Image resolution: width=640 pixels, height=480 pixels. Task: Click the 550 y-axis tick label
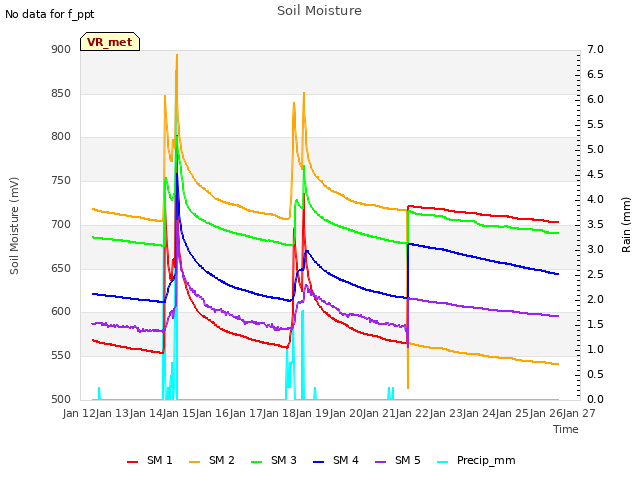(x=61, y=356)
